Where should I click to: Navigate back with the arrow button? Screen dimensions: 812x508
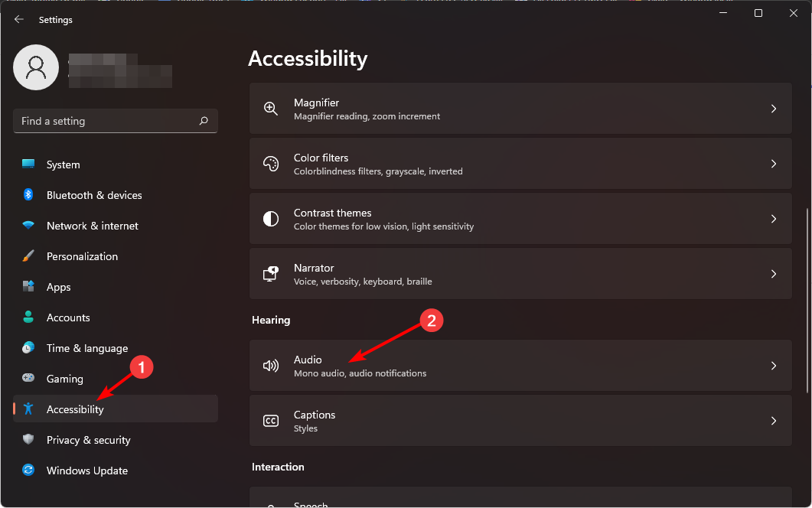click(x=18, y=19)
